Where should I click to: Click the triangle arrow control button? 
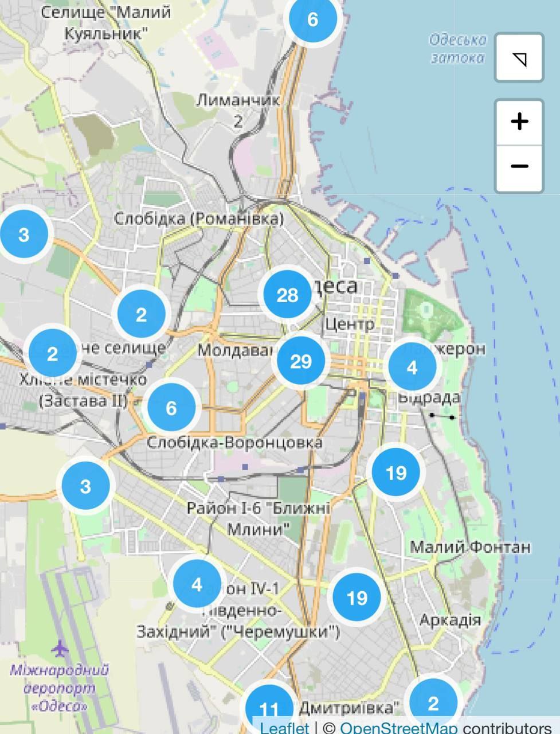(x=519, y=58)
